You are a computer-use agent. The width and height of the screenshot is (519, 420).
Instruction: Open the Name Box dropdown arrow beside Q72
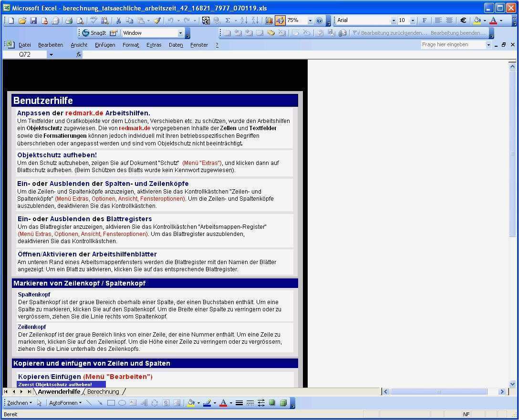51,54
